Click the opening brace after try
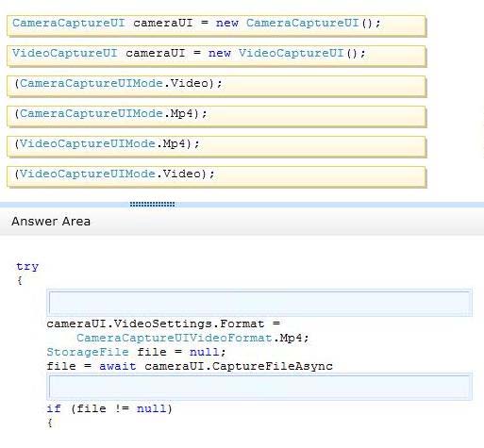The height and width of the screenshot is (448, 484). pyautogui.click(x=20, y=280)
